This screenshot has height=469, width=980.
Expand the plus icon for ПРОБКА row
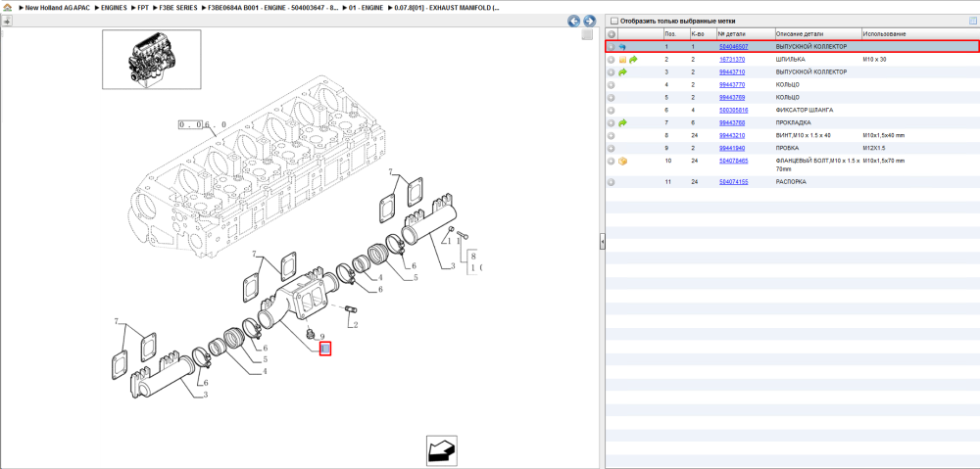click(612, 149)
